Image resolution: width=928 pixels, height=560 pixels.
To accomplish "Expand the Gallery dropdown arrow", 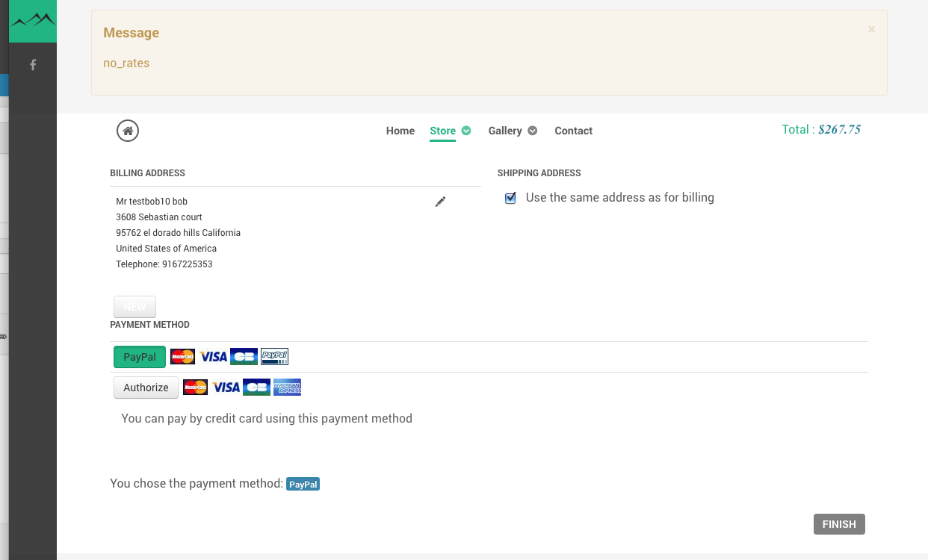I will pyautogui.click(x=533, y=131).
